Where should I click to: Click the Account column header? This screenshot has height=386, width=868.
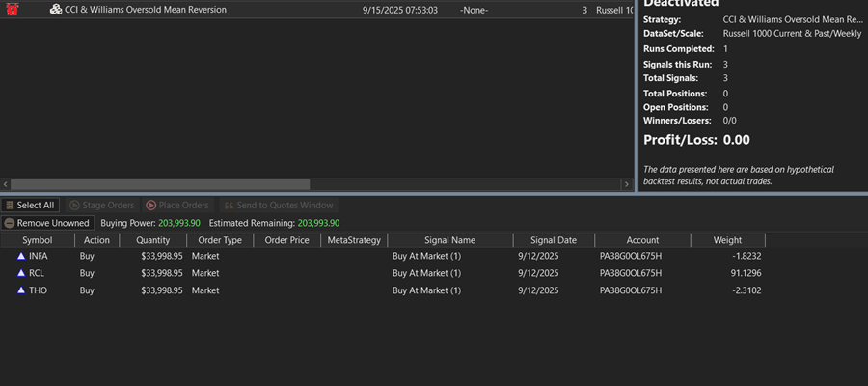[x=641, y=240]
